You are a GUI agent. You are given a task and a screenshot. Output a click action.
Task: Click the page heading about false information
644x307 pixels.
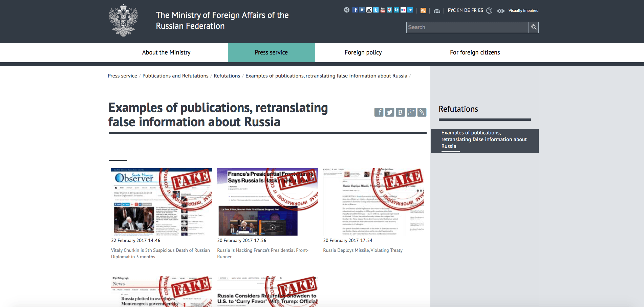point(218,115)
